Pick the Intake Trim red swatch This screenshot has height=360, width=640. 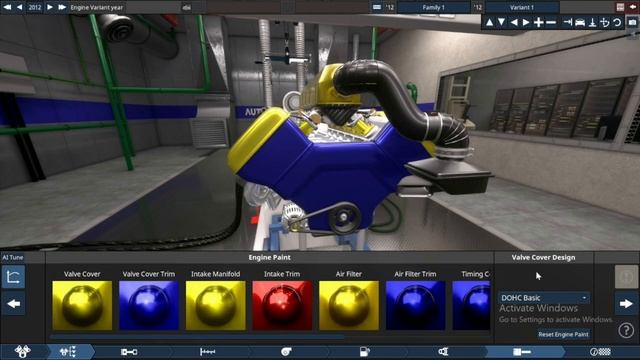pos(282,305)
